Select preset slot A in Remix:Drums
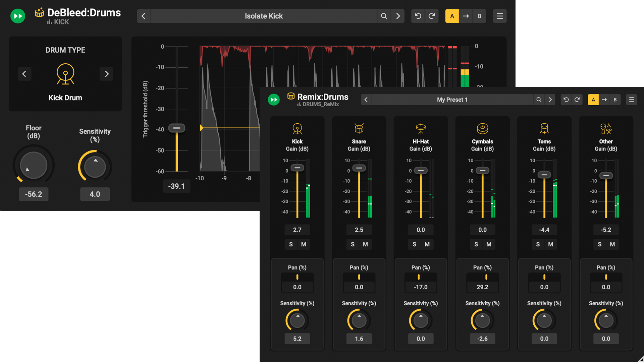This screenshot has width=644, height=362. (x=593, y=100)
